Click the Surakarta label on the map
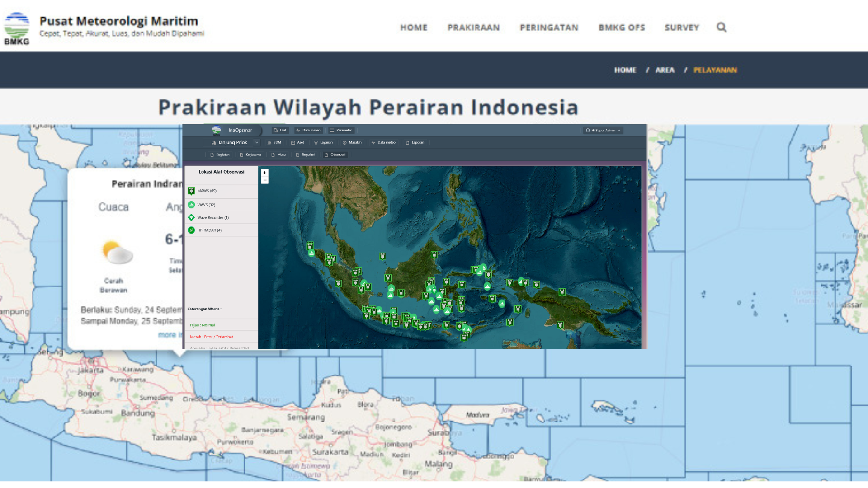 click(x=330, y=452)
